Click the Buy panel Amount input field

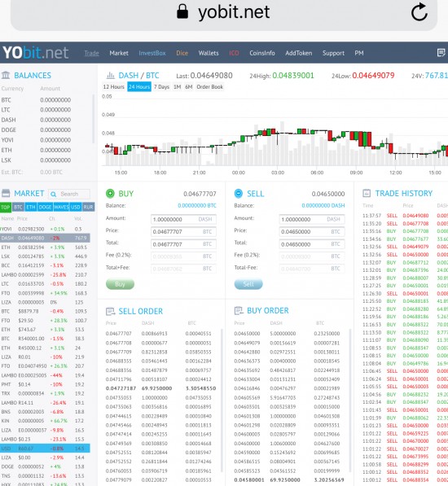(183, 219)
